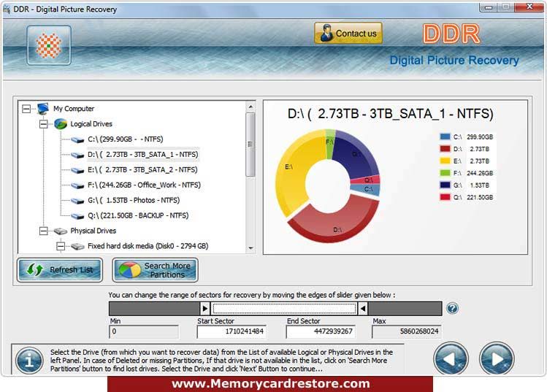Click the Q:\ red legend swatch

[445, 197]
